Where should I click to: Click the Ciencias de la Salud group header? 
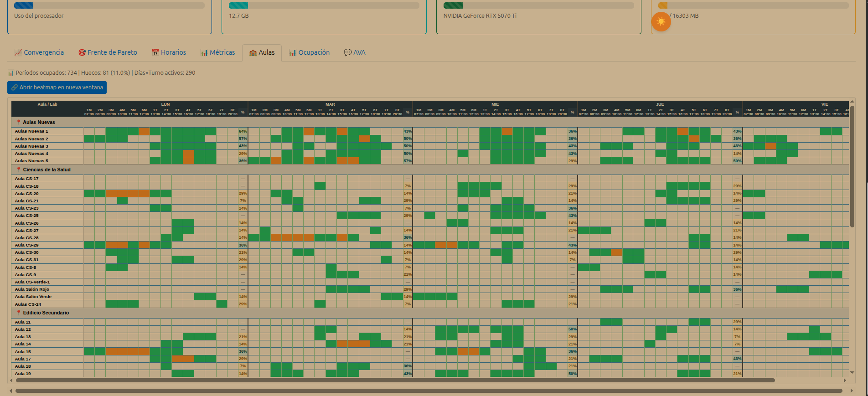tap(46, 170)
